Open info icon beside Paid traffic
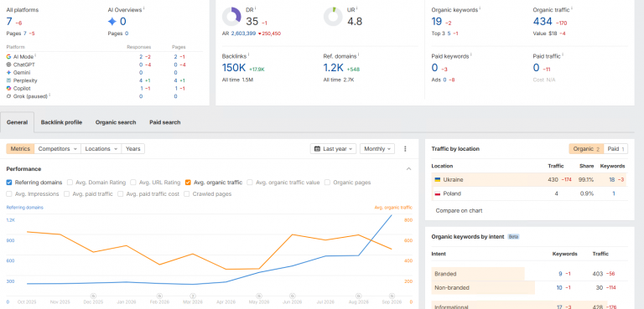This screenshot has height=309, width=644. pyautogui.click(x=563, y=54)
